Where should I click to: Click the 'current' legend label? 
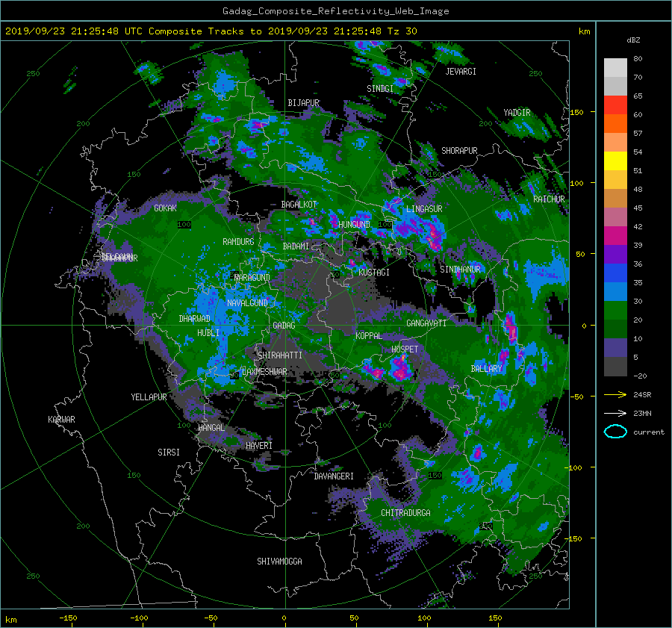[x=648, y=432]
